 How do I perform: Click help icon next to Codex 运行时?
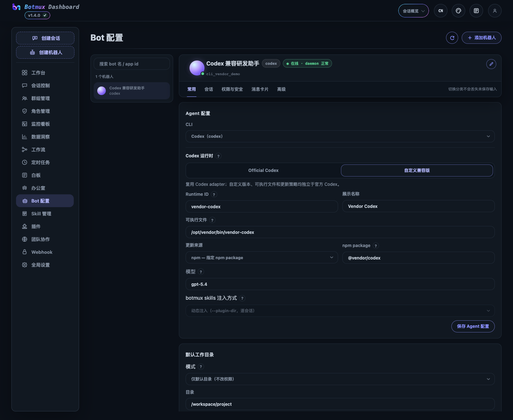coord(218,156)
